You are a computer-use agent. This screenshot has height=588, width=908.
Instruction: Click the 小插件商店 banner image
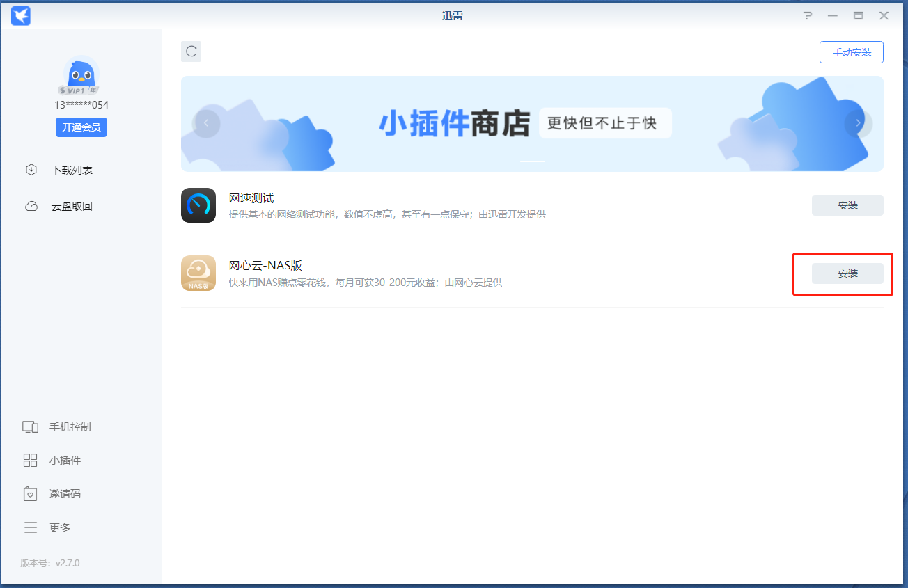point(532,124)
